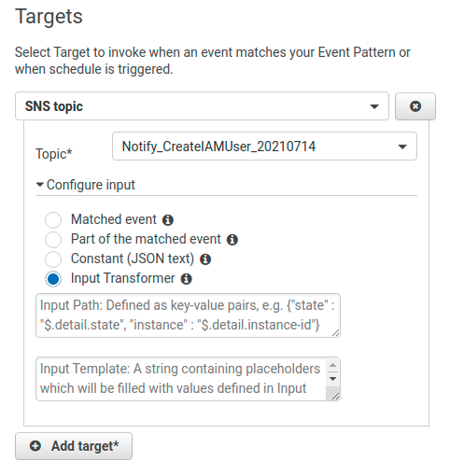
Task: Select the Matched event radio button
Action: [x=53, y=220]
